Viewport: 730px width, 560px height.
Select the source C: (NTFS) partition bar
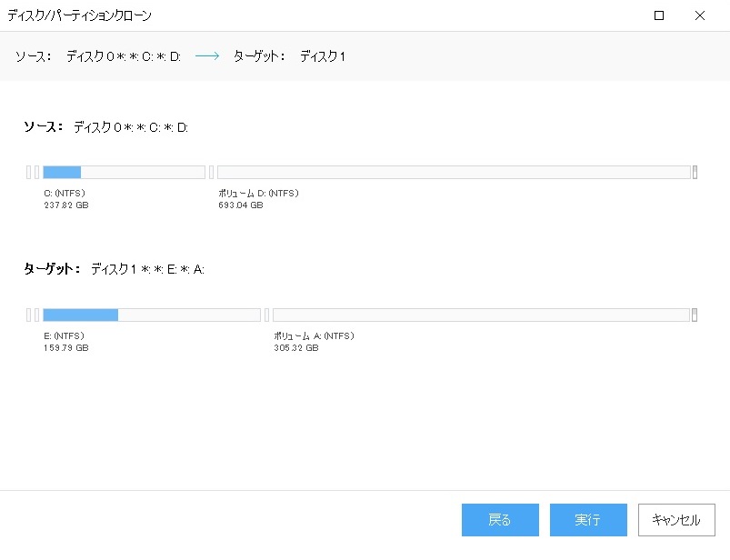[124, 172]
